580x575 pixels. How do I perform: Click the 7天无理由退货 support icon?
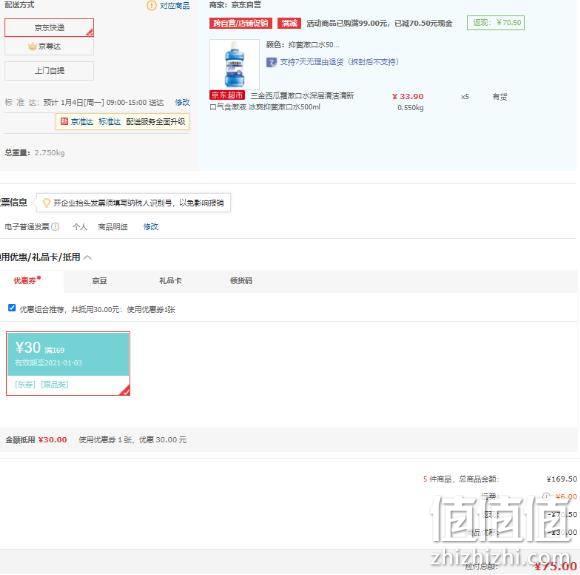(272, 62)
